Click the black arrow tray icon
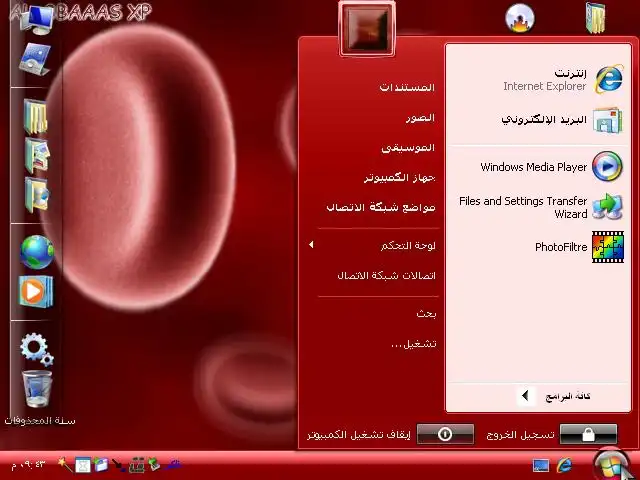This screenshot has width=640, height=480. 118,465
